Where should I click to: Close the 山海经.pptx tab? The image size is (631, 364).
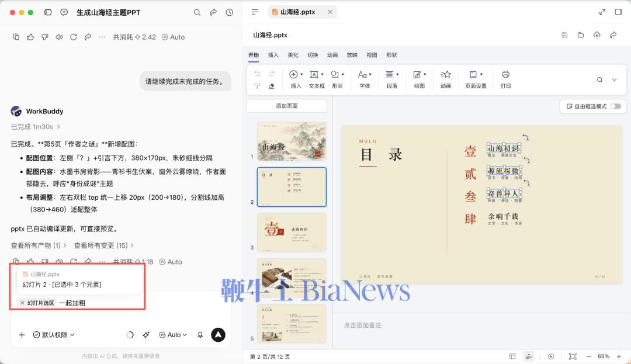[x=330, y=12]
